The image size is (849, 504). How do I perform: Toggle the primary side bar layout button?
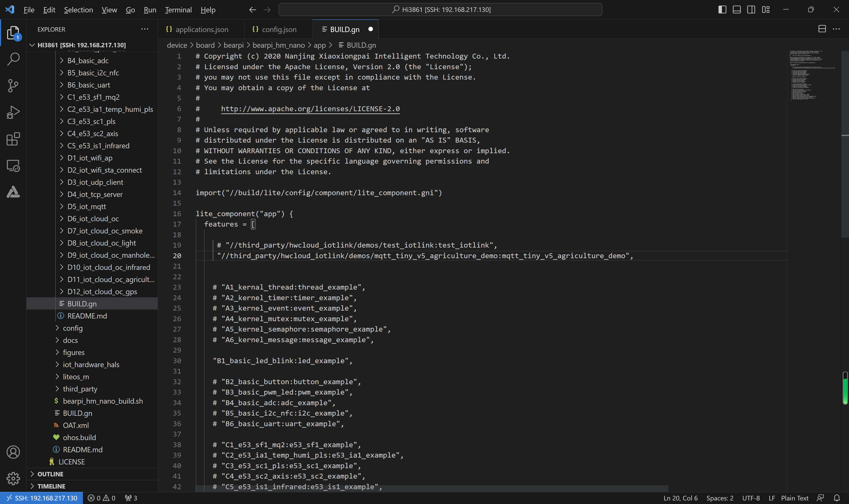(722, 10)
